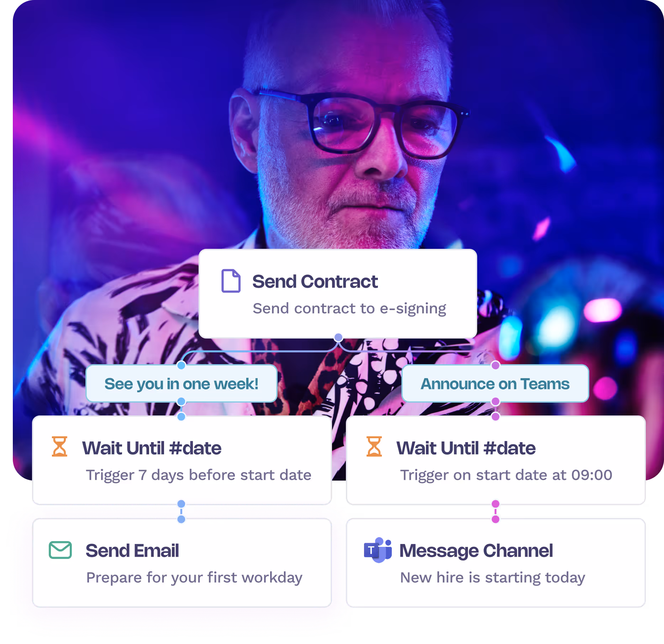
Task: Select the See you in one week! label
Action: tap(181, 384)
